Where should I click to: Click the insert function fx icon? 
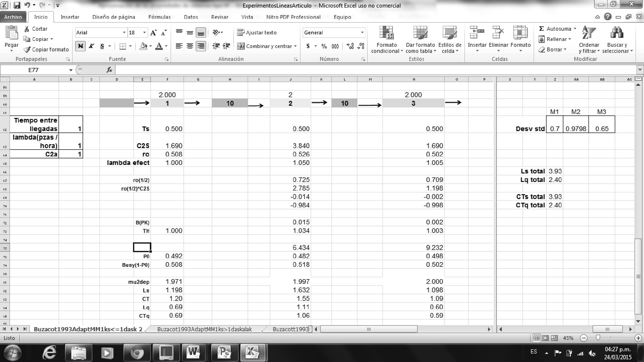click(109, 70)
